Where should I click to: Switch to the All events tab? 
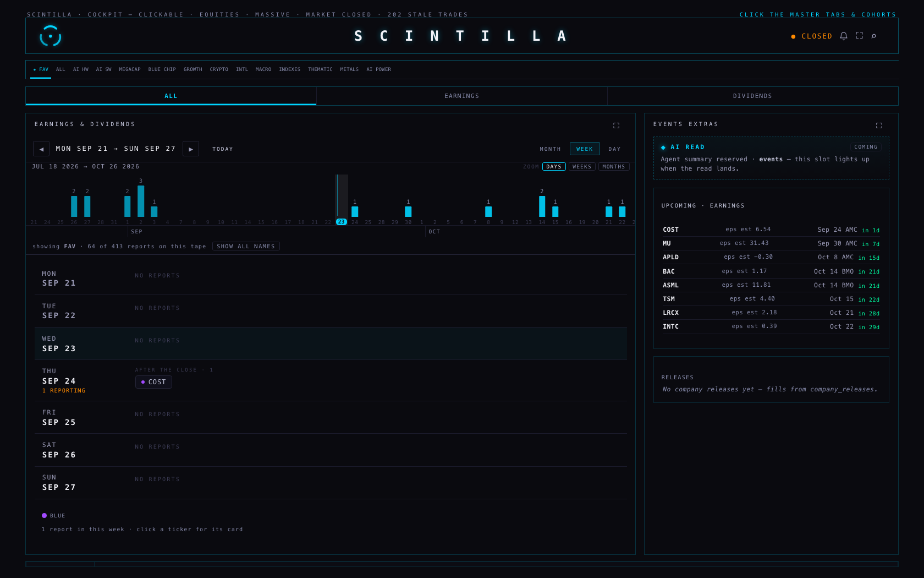(x=171, y=96)
